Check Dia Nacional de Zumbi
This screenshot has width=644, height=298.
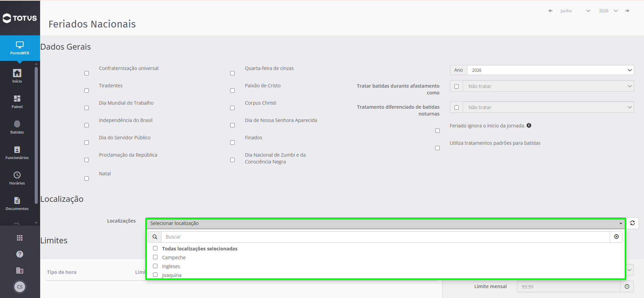point(232,160)
